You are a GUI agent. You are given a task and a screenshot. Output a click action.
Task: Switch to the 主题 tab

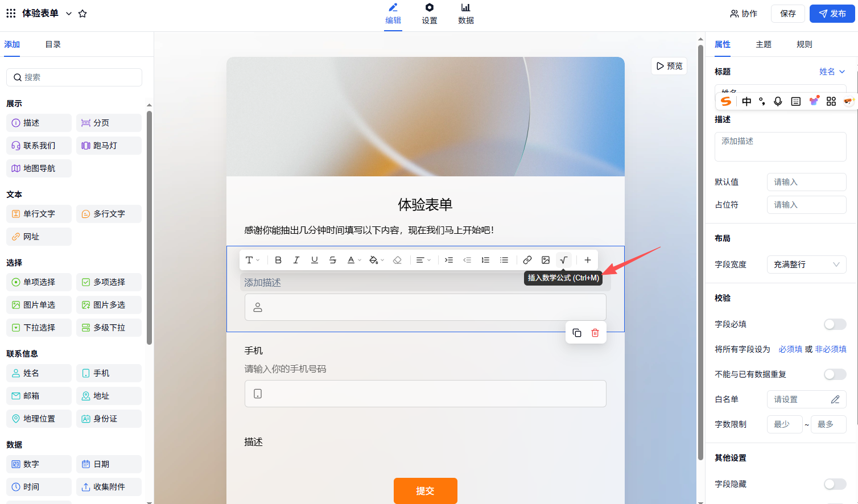(x=764, y=44)
